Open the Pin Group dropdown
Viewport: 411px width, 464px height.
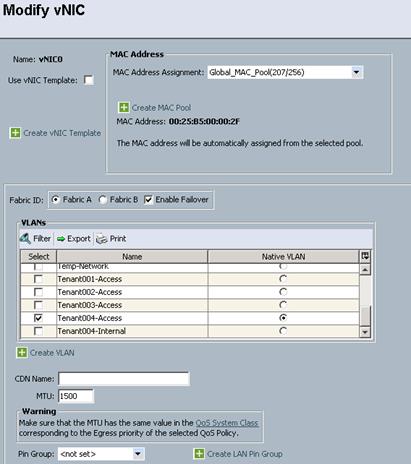pyautogui.click(x=137, y=454)
